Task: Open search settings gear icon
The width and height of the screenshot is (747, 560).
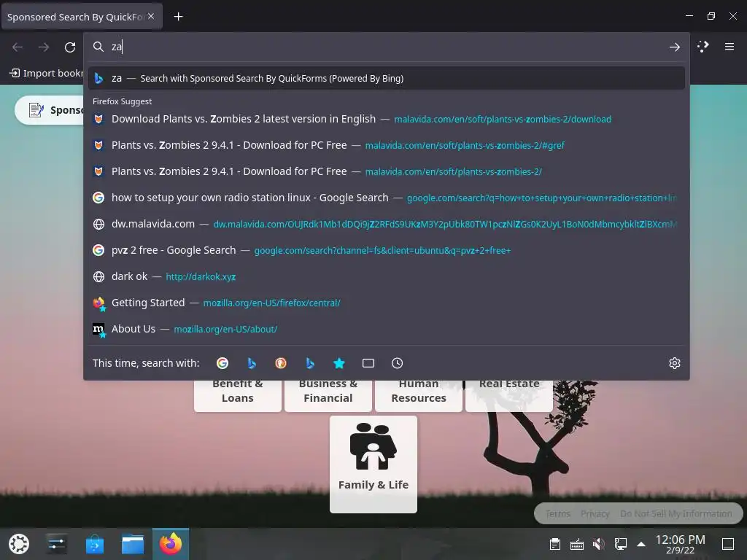Action: 675,363
